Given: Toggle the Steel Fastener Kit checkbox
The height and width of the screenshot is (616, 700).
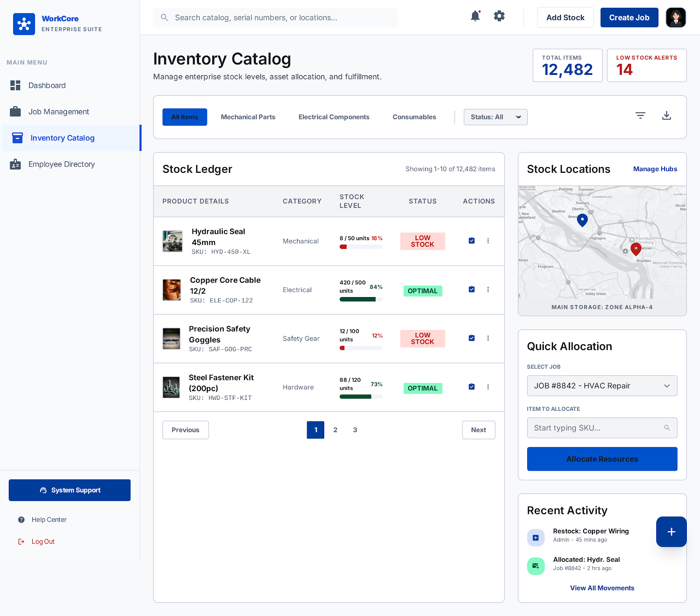Looking at the screenshot, I should pyautogui.click(x=471, y=386).
